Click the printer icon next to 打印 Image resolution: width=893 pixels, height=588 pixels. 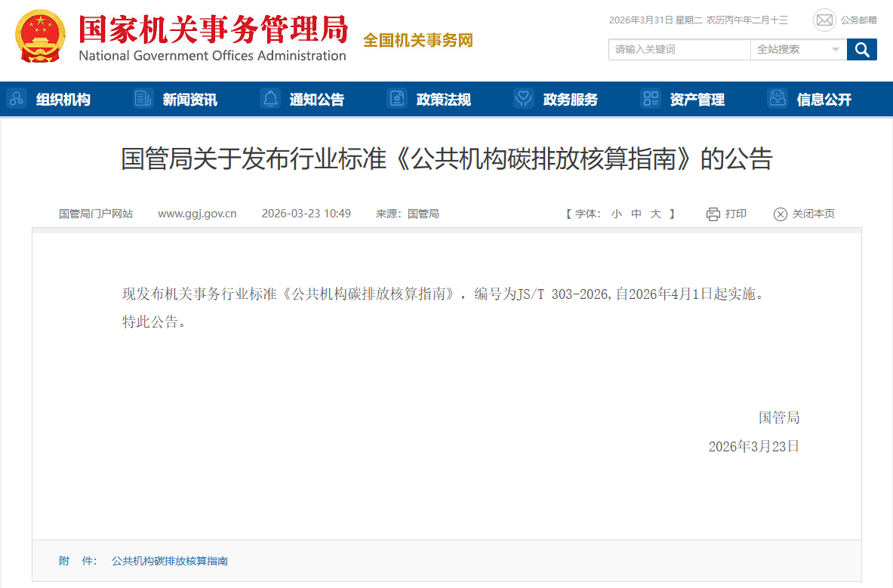click(713, 214)
